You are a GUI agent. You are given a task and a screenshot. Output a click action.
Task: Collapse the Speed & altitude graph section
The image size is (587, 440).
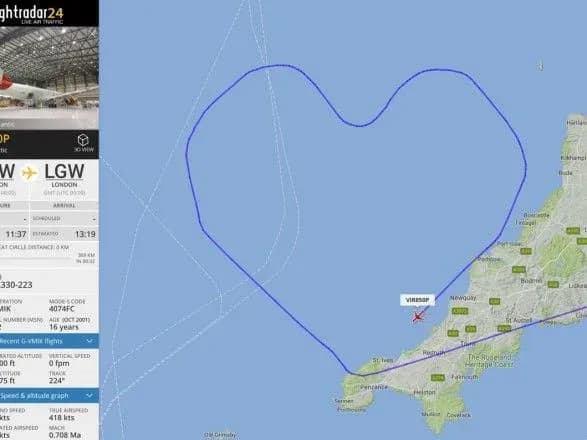pyautogui.click(x=49, y=396)
